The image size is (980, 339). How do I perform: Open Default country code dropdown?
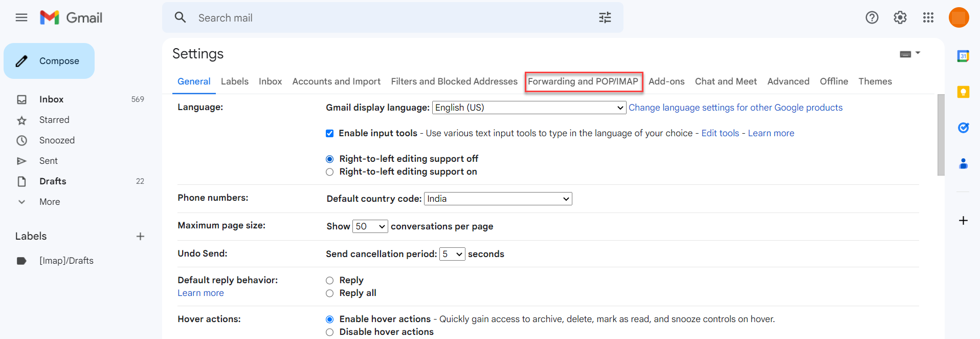point(498,199)
